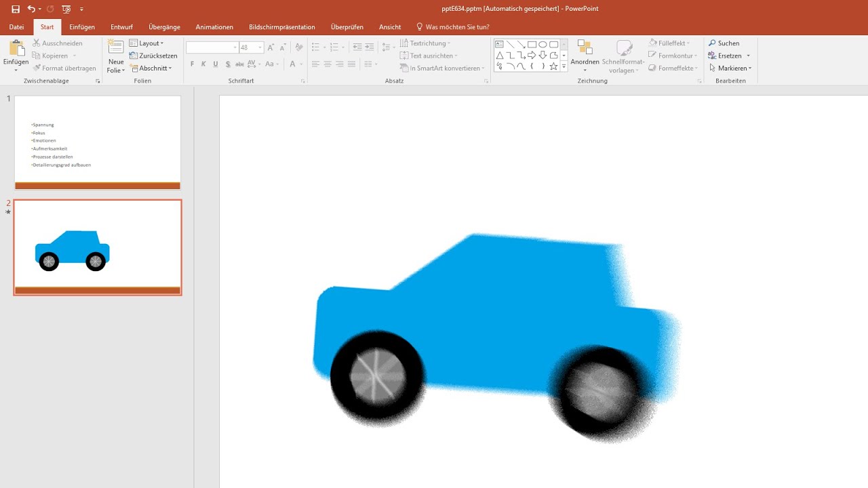Expand the shapes gallery with the more arrow
Image resolution: width=868 pixels, height=488 pixels.
pyautogui.click(x=564, y=66)
